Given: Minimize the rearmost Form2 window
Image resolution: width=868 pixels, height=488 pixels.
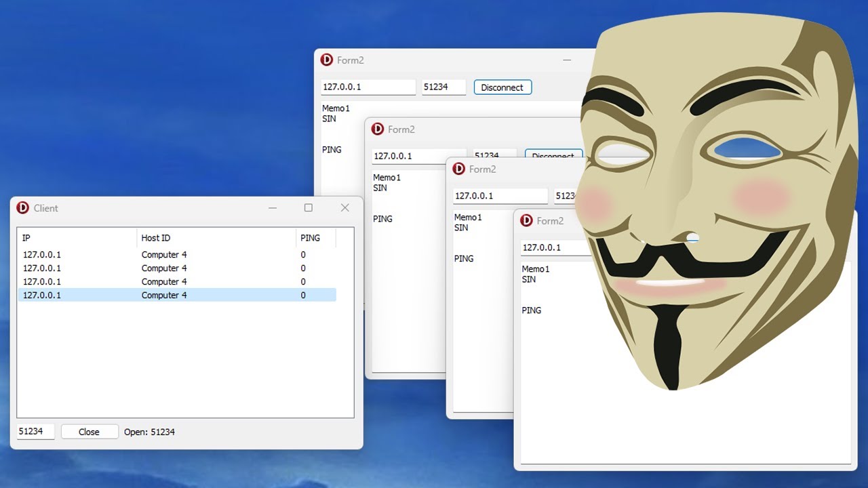Looking at the screenshot, I should (x=568, y=60).
